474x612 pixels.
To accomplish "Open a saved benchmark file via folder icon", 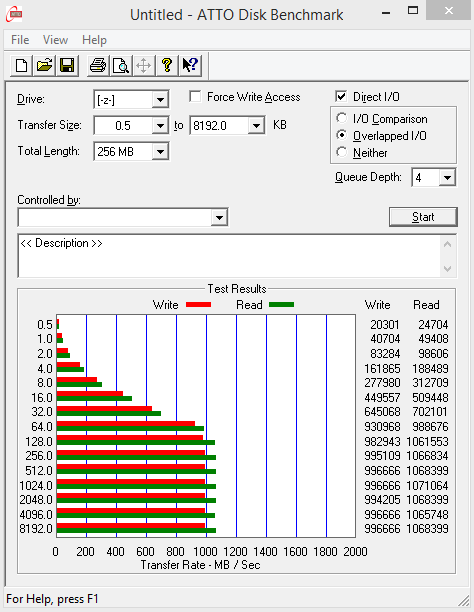I will [44, 65].
